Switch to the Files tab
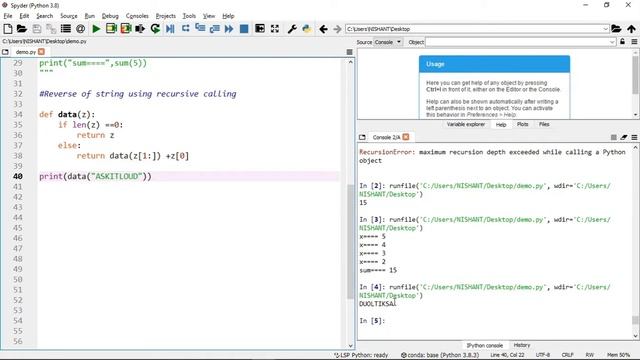This screenshot has width=640, height=360. coord(544,124)
